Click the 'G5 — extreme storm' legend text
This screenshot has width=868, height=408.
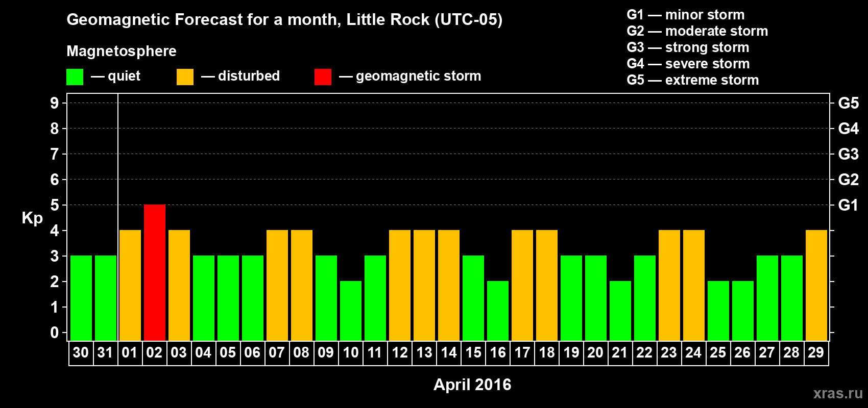click(x=693, y=80)
